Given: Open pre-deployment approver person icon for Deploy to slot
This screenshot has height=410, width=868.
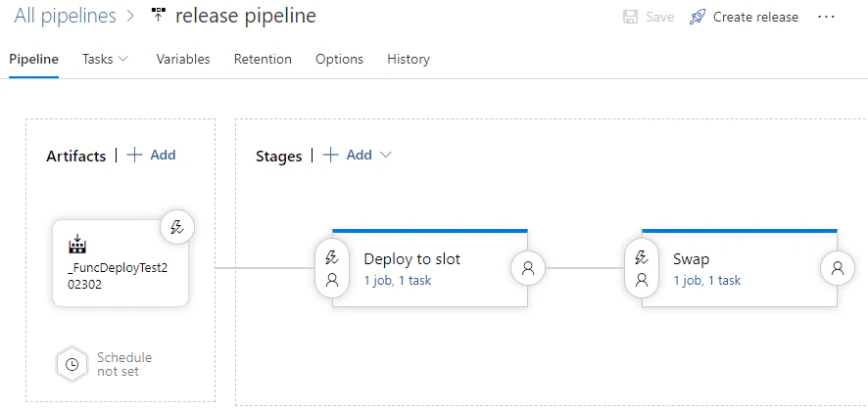Looking at the screenshot, I should coord(332,280).
